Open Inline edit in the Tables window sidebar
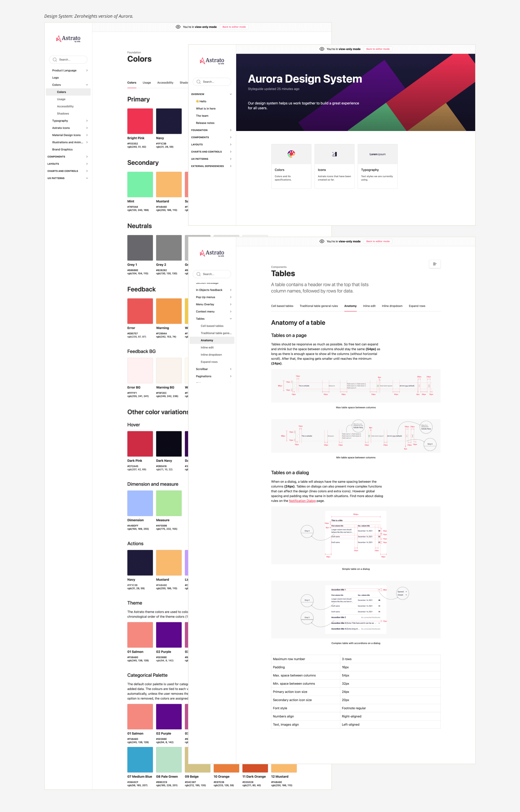The image size is (520, 812). tap(207, 347)
